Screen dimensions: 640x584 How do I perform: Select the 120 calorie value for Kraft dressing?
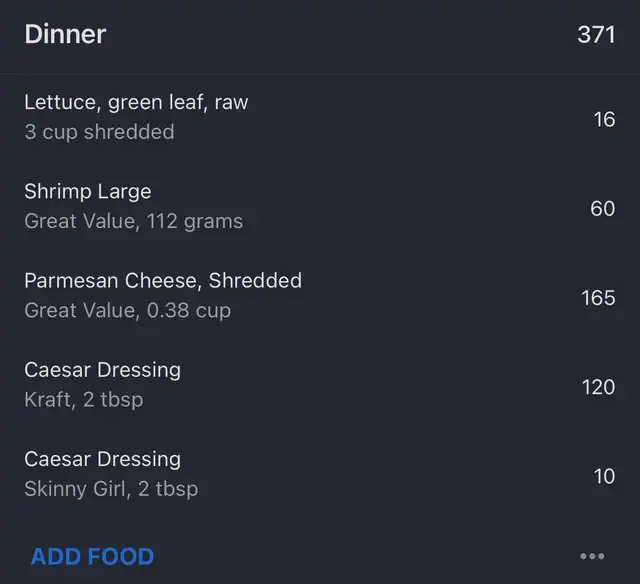pyautogui.click(x=598, y=387)
